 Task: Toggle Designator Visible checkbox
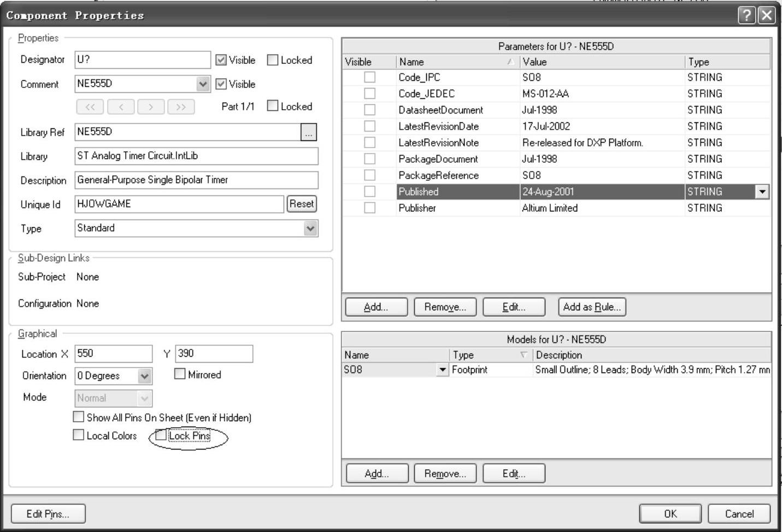click(x=221, y=60)
